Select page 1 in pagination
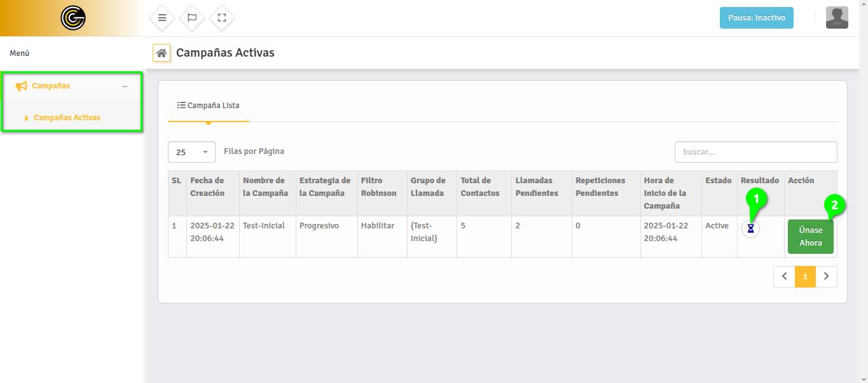The image size is (868, 383). coord(805,277)
